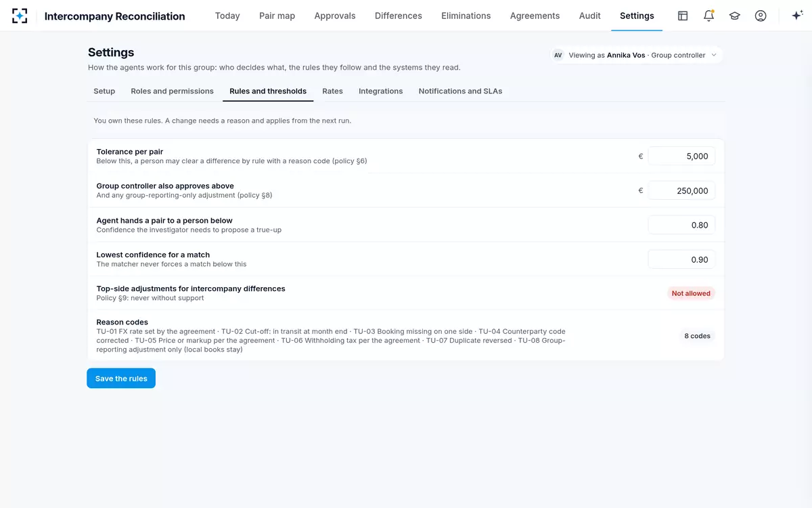Viewport: 812px width, 508px height.
Task: Open the Audit nav item
Action: [590, 16]
